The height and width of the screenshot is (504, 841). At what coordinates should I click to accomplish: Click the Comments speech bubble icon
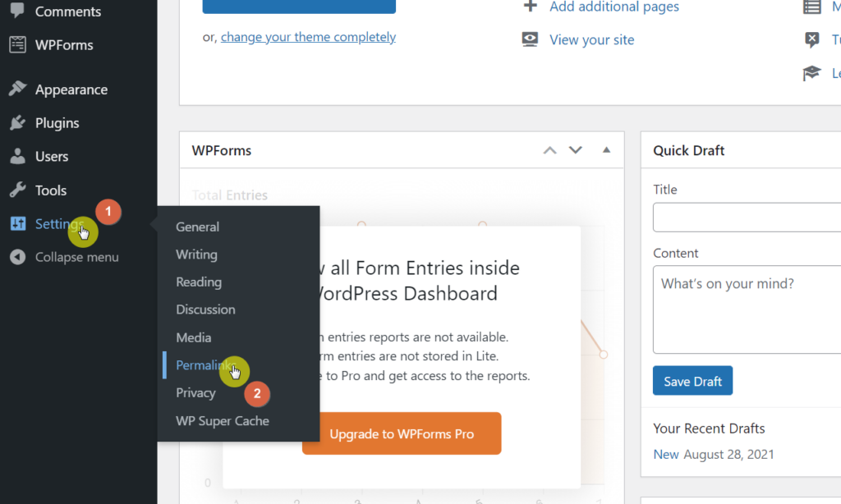pos(17,11)
